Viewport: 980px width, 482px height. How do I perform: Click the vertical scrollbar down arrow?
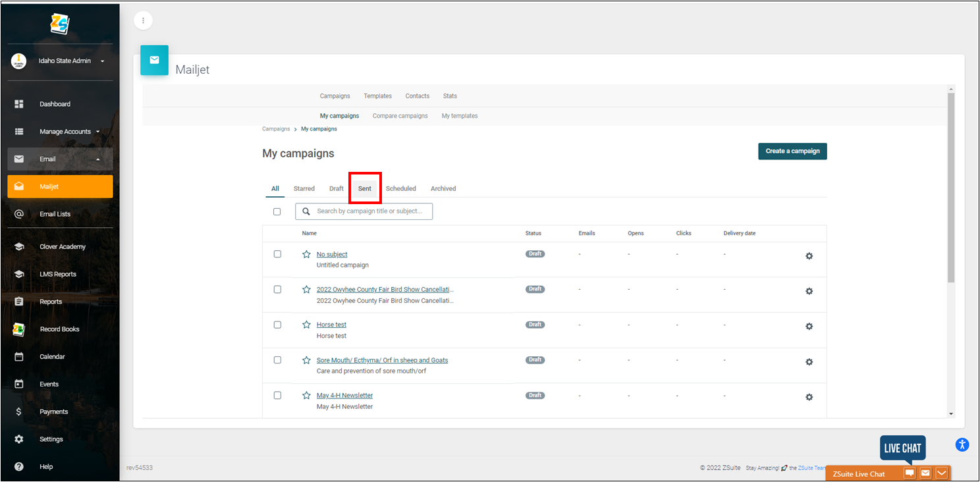(x=951, y=414)
